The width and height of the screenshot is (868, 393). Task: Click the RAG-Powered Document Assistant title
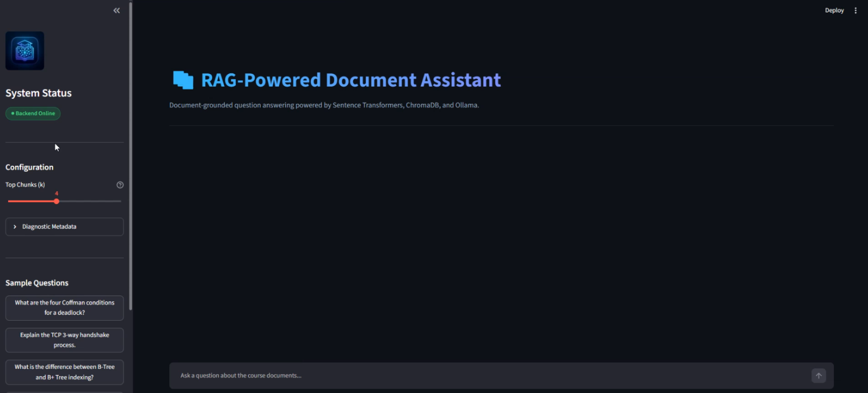click(x=351, y=80)
